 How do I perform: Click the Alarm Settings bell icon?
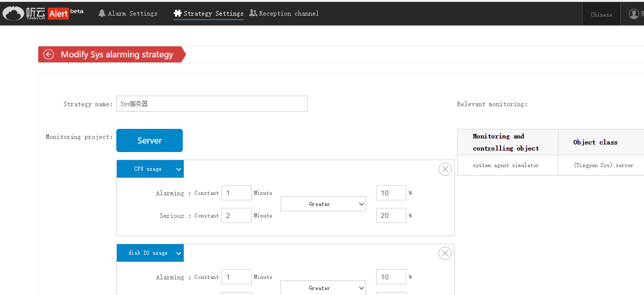[102, 13]
